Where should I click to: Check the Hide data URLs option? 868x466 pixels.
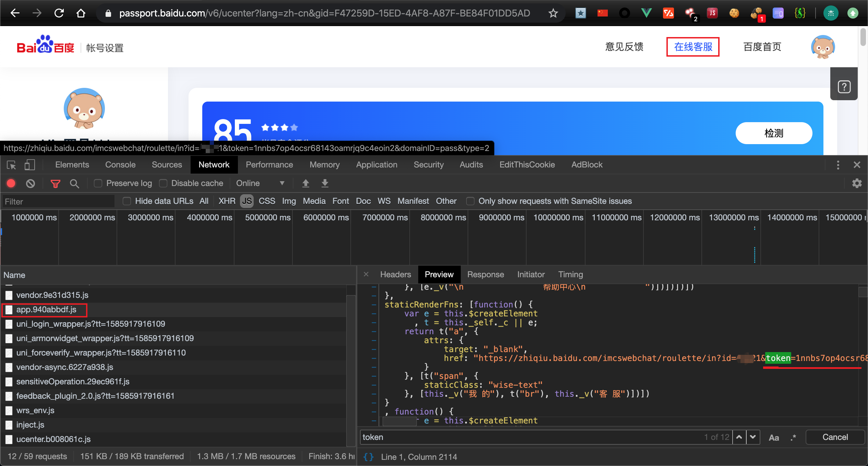pyautogui.click(x=127, y=201)
